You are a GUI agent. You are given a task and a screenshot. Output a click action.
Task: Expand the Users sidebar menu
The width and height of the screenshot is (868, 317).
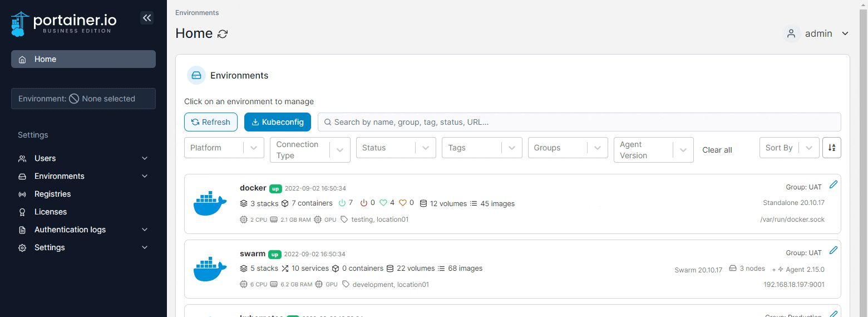(x=83, y=158)
